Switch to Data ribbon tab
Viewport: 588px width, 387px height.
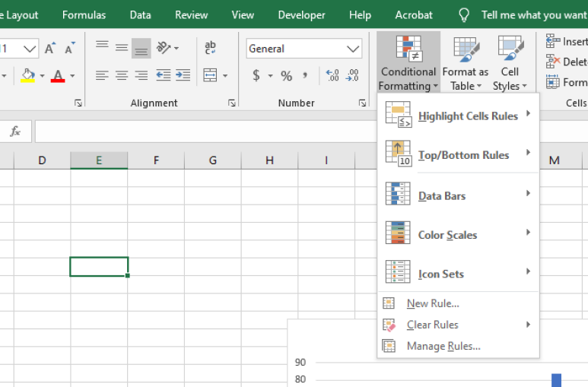[x=140, y=15]
